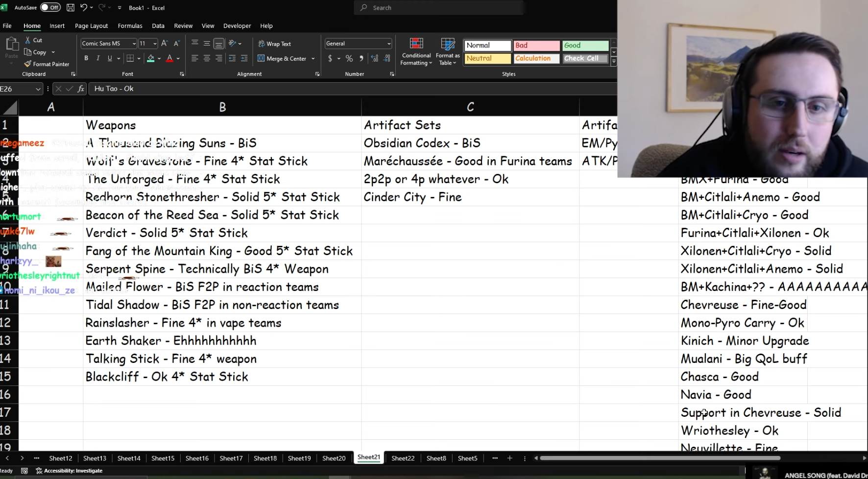Apply the Neutral cell style
The width and height of the screenshot is (868, 479).
[487, 58]
